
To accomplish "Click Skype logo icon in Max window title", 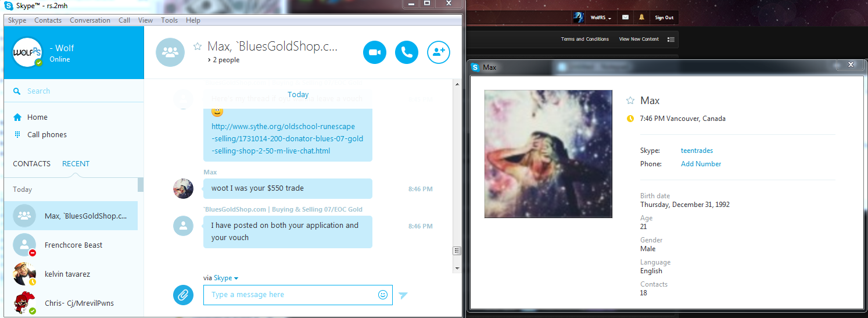I will [475, 67].
